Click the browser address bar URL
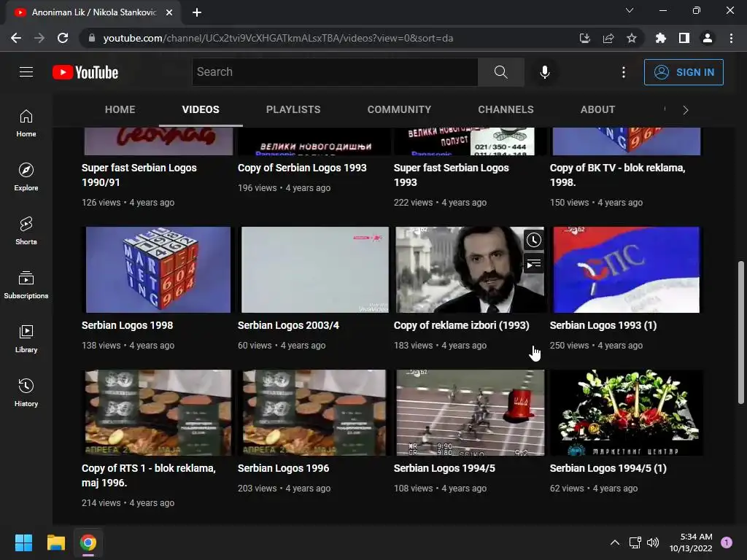Screen dimensions: 747x560 278,38
